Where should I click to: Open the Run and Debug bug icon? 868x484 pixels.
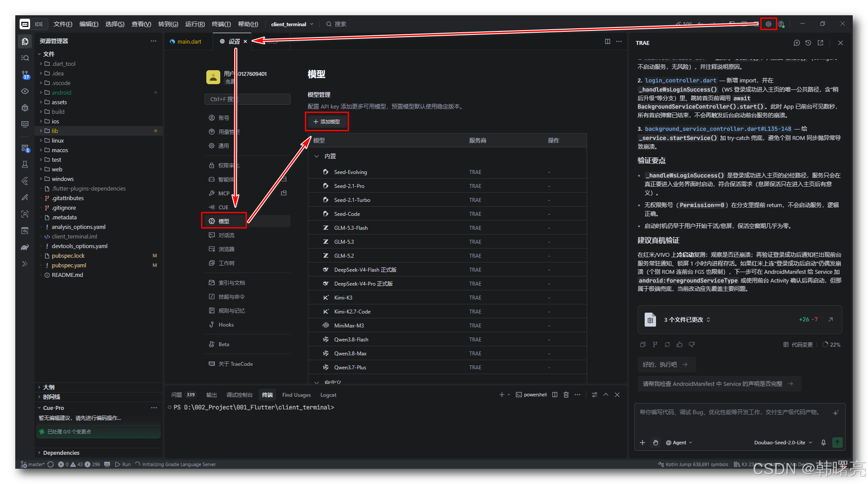coord(25,108)
